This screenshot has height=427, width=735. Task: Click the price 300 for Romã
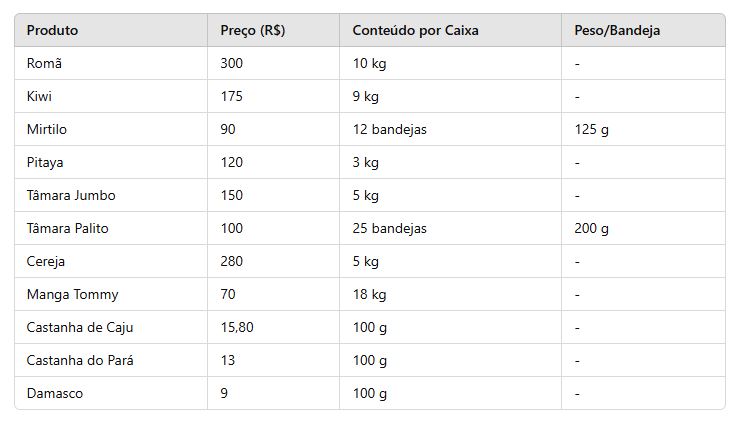coord(231,63)
